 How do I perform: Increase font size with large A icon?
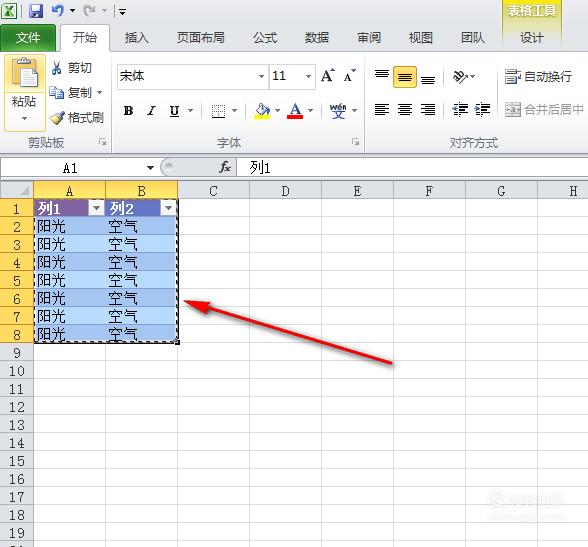pos(327,76)
